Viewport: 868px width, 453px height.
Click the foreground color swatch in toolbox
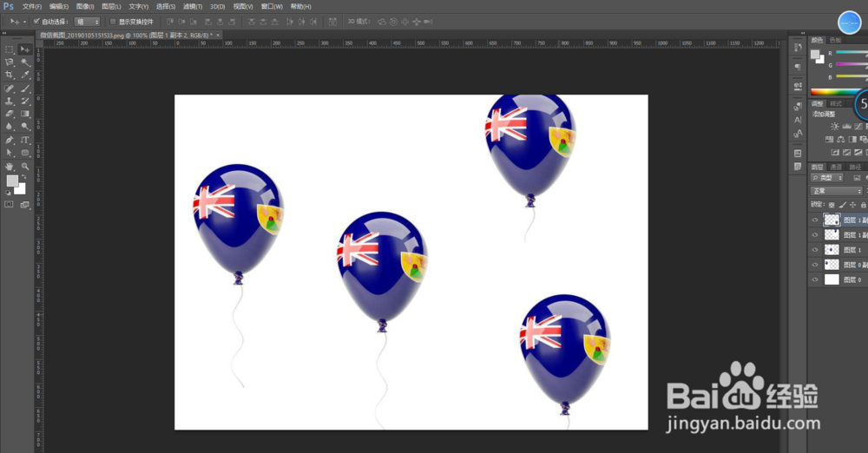pos(11,181)
